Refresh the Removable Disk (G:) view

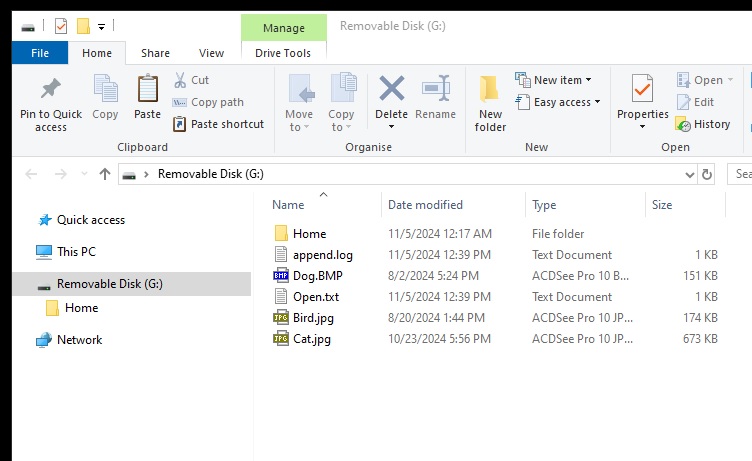click(706, 174)
